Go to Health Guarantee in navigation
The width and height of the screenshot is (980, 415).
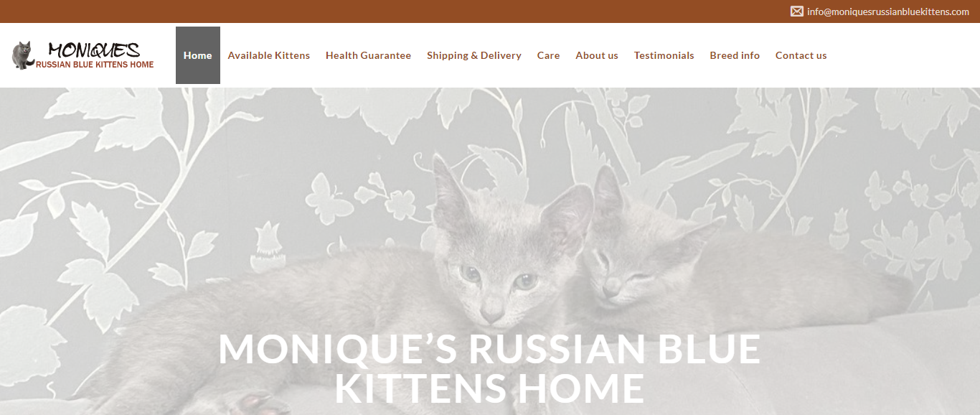point(368,55)
